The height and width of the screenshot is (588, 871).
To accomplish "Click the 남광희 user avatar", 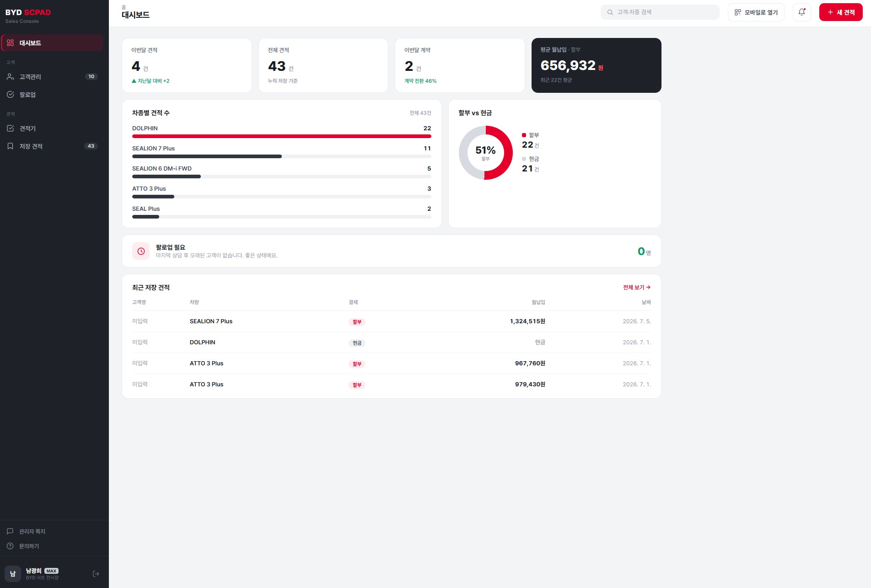I will tap(13, 574).
